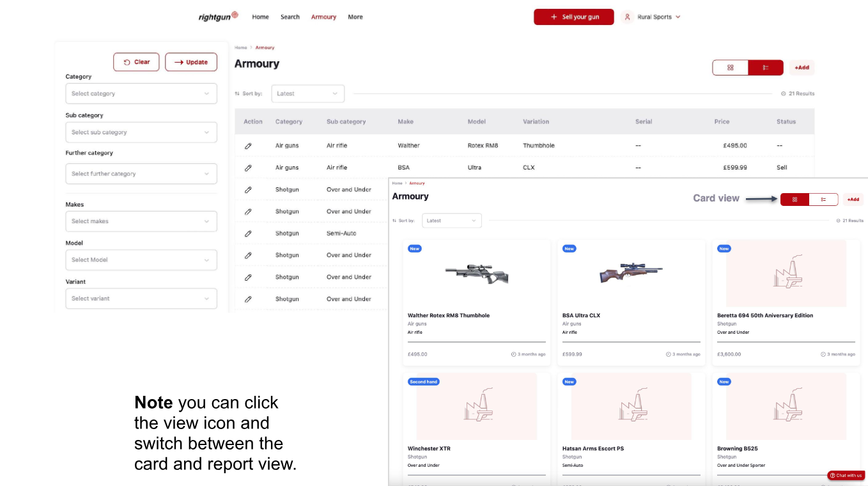Switch to card view icon in report page
The height and width of the screenshot is (486, 868).
tap(730, 67)
